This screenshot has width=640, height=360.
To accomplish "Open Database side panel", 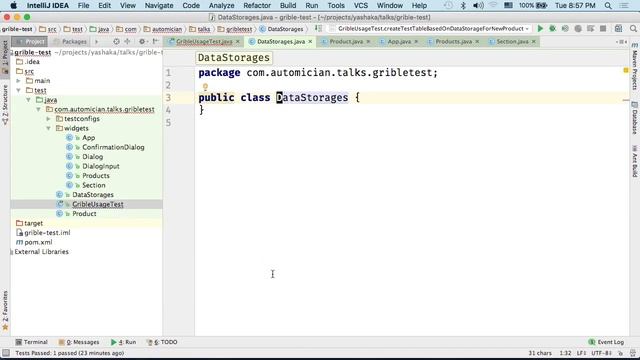I will click(635, 118).
